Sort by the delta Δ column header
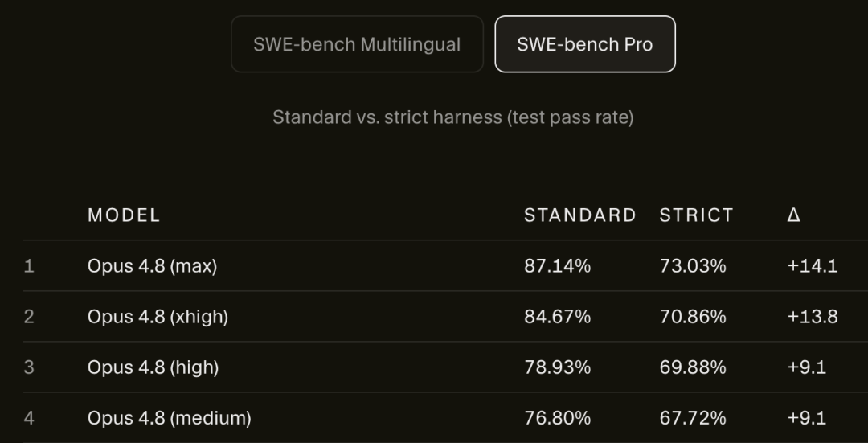The height and width of the screenshot is (443, 868). tap(794, 215)
